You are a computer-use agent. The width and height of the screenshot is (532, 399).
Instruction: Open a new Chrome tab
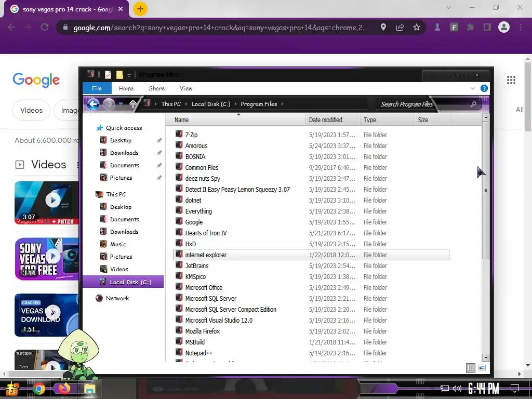(x=140, y=9)
